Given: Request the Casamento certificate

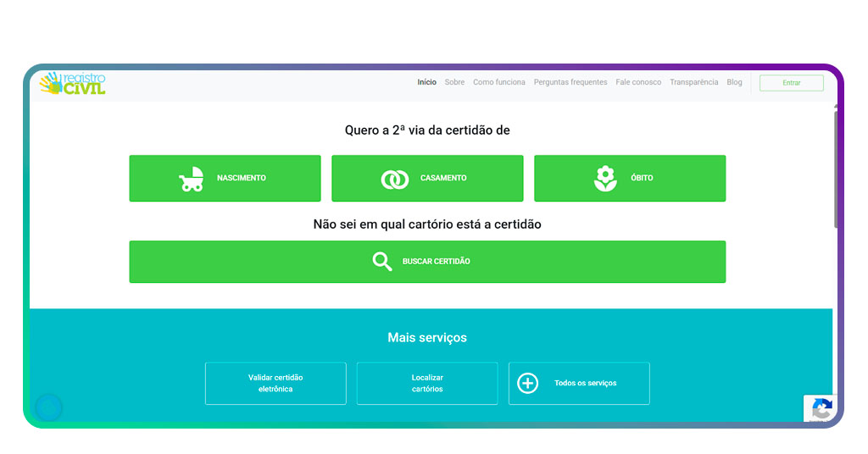Looking at the screenshot, I should tap(427, 178).
